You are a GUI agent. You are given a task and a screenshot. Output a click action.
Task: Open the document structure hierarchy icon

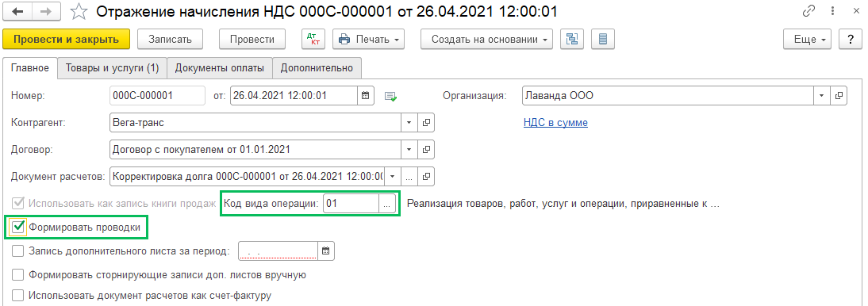(572, 40)
